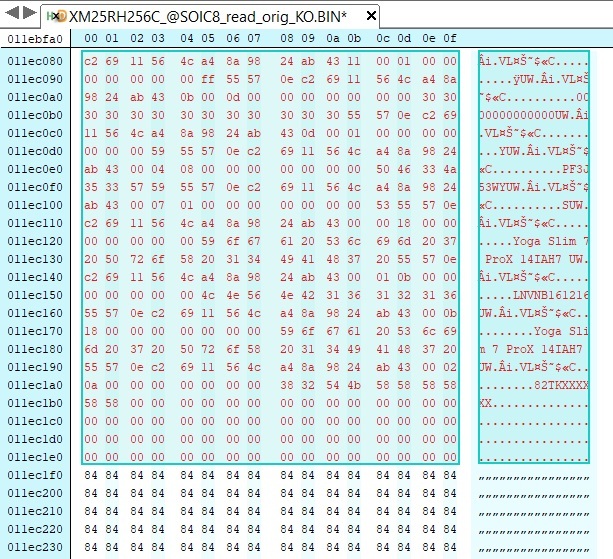Close the XM25RH256C BIN file tab
This screenshot has width=613, height=559.
tap(371, 16)
